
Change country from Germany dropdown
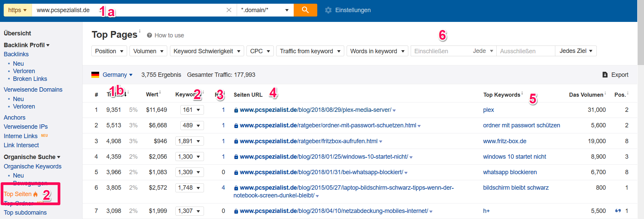click(117, 75)
